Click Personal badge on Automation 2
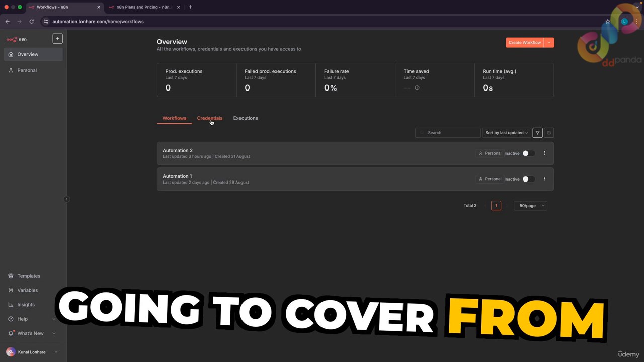 click(490, 153)
